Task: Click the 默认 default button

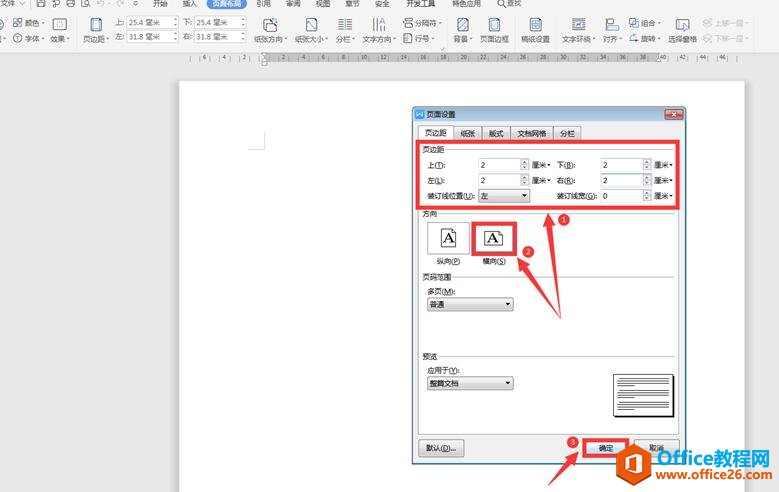Action: click(x=441, y=448)
